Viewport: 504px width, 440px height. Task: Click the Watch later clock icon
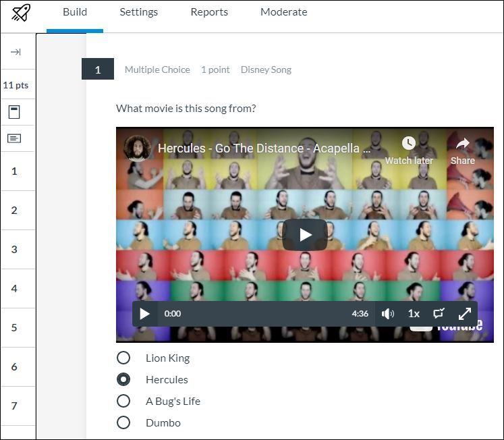409,143
